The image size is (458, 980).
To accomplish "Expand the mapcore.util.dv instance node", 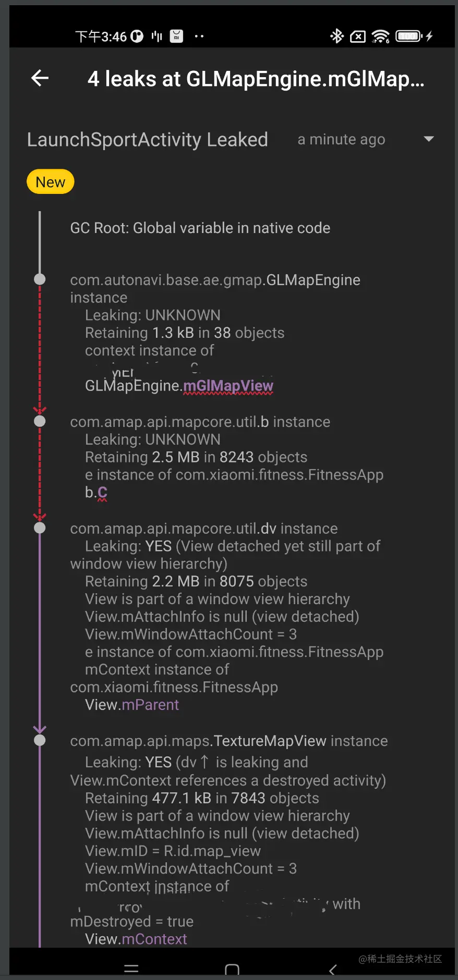I will [x=203, y=529].
